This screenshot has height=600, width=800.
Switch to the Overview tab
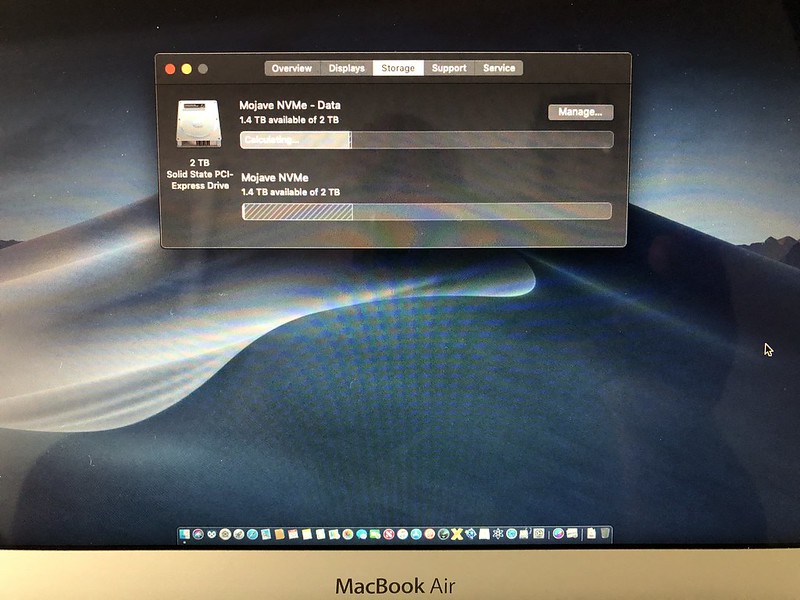click(292, 68)
